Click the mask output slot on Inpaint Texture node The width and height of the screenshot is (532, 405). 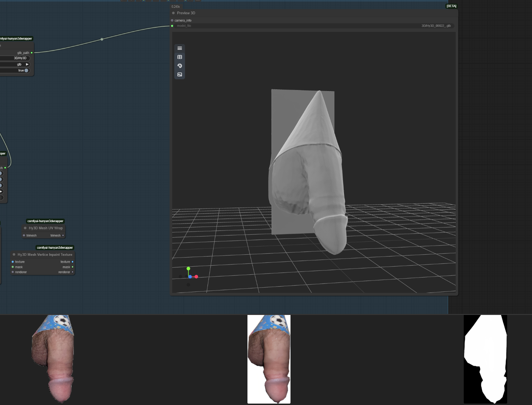click(x=72, y=267)
